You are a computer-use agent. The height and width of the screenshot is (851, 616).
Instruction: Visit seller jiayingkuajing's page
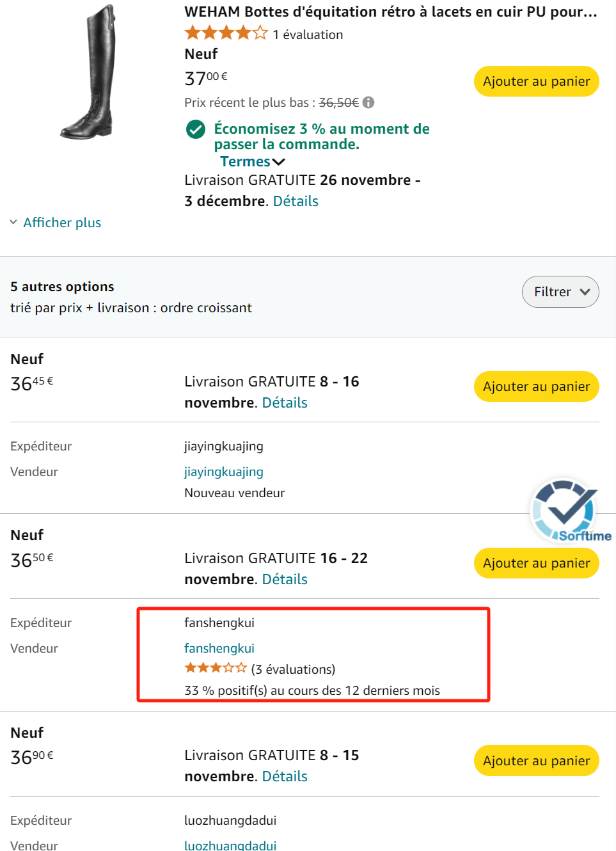pyautogui.click(x=224, y=472)
